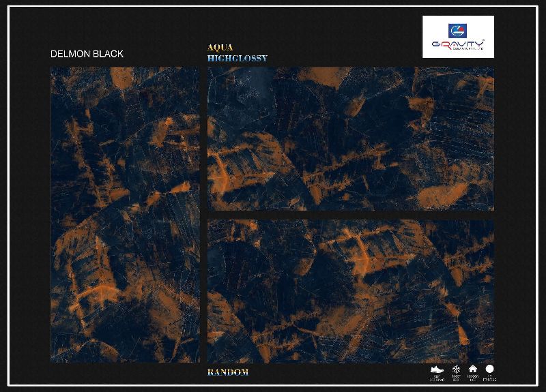Open the tall vertical tile preview

125,215
